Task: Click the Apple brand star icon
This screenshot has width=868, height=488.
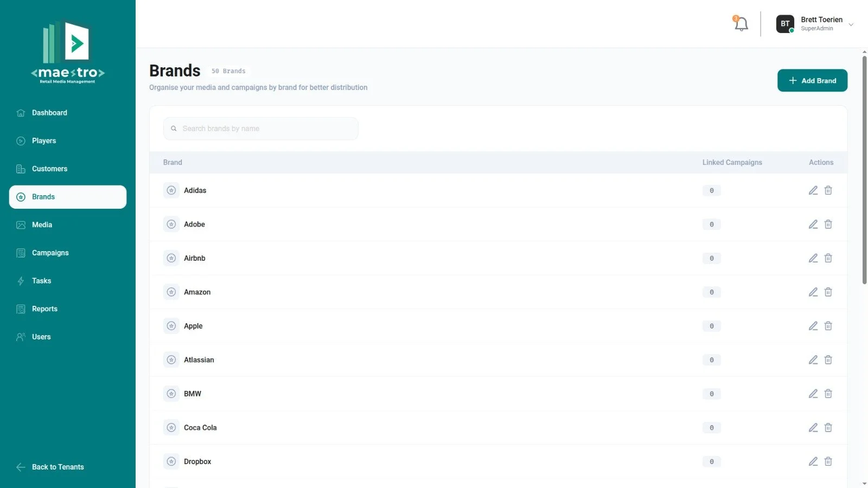Action: 171,326
